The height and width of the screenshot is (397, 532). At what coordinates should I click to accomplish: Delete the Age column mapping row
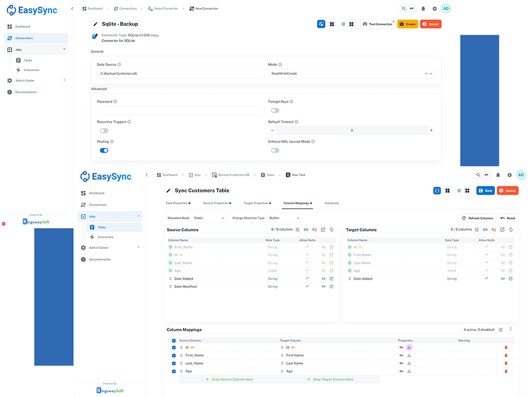tap(506, 371)
